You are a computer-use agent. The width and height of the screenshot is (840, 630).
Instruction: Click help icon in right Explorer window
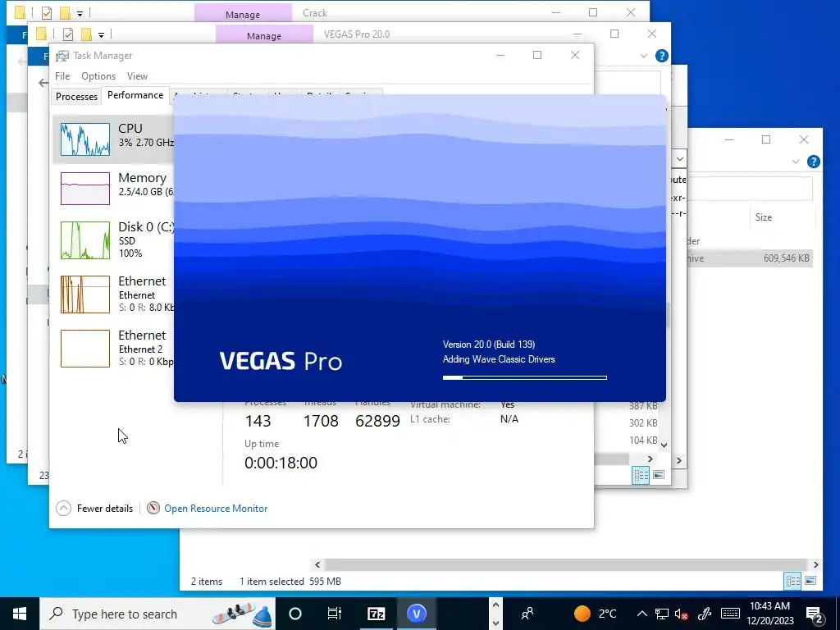(813, 162)
